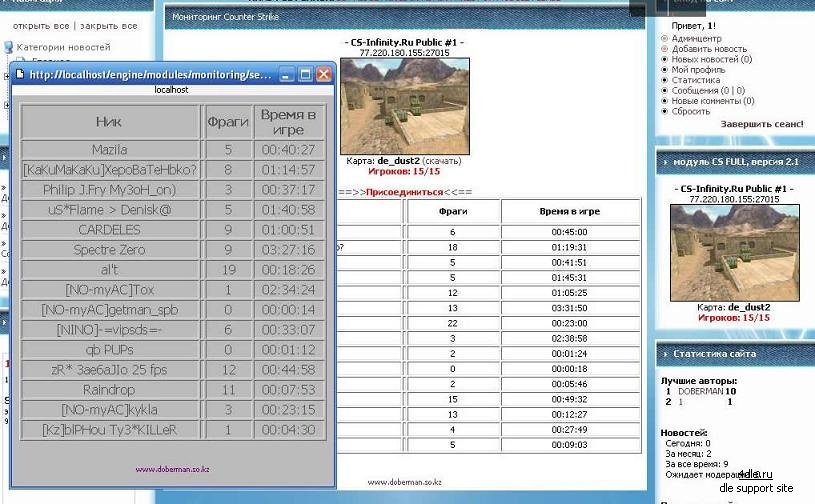Click the Админцентр bullet icon
Image resolution: width=815 pixels, height=504 pixels.
[x=664, y=38]
